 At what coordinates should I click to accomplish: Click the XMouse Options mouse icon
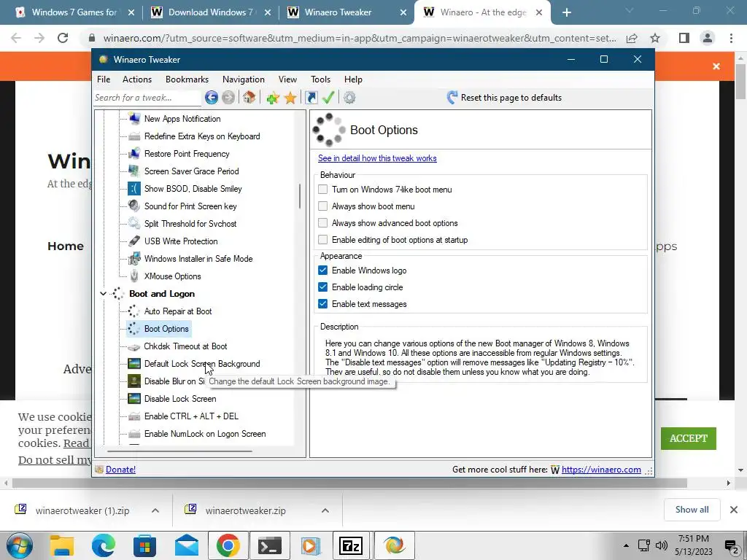point(134,276)
